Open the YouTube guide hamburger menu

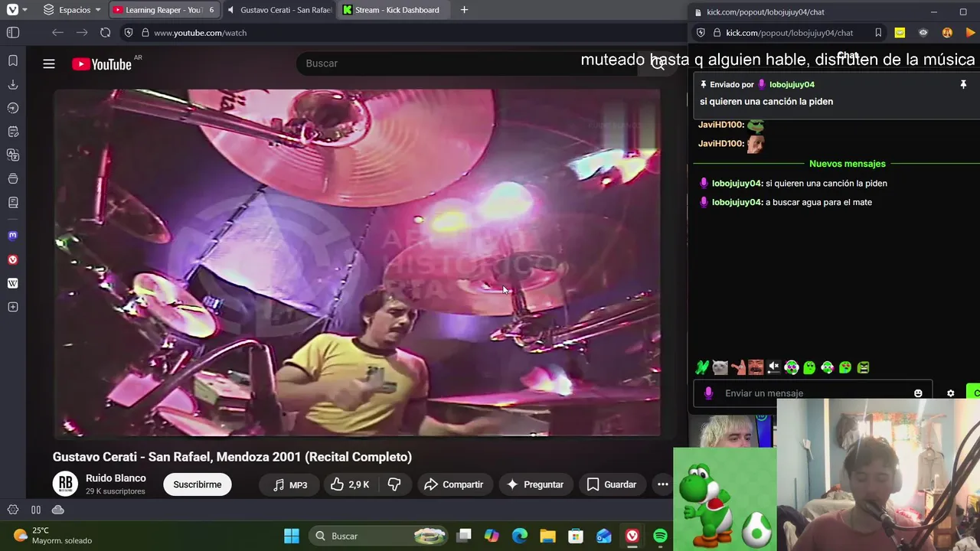[49, 64]
